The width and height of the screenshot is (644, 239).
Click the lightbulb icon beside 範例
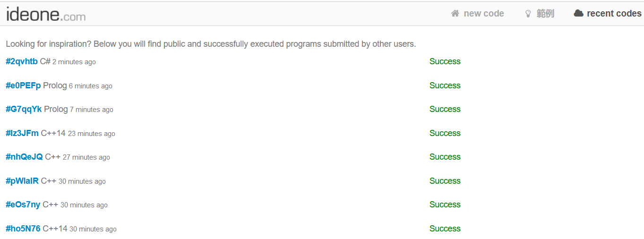pyautogui.click(x=528, y=14)
